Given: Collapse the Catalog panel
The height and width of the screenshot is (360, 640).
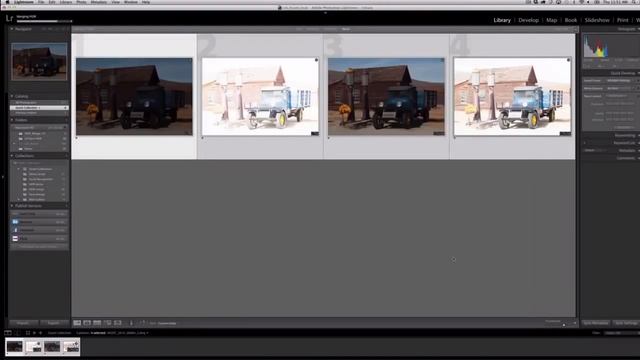Looking at the screenshot, I should coord(12,96).
